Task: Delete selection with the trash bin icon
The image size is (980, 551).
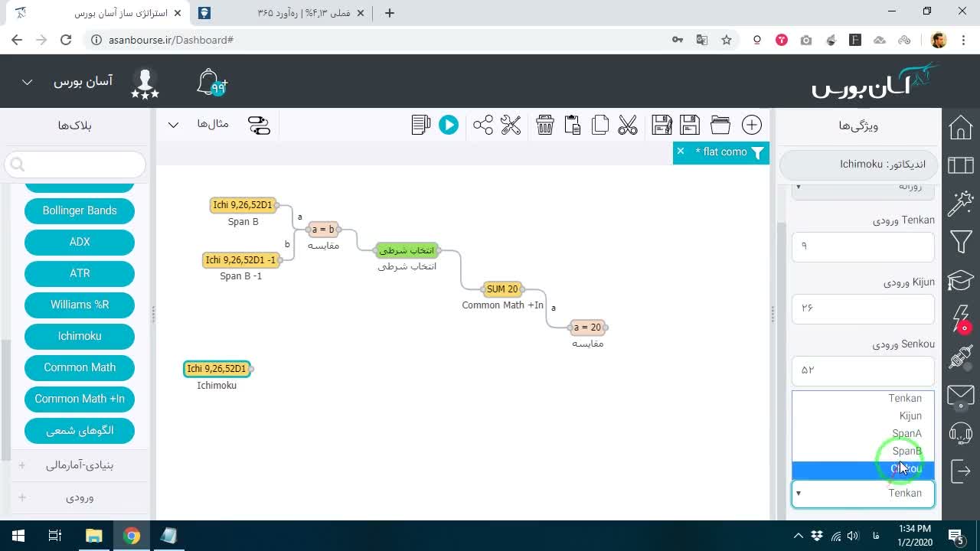Action: point(545,125)
